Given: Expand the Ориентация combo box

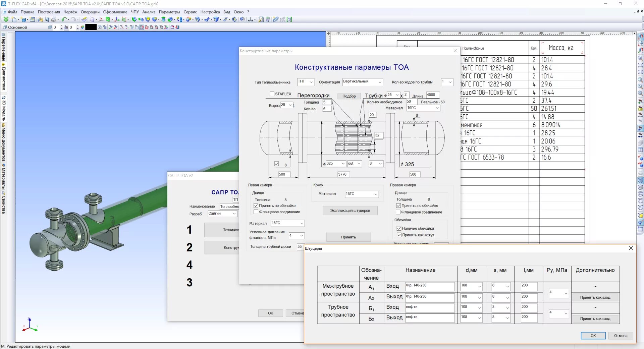Looking at the screenshot, I should pyautogui.click(x=363, y=82).
